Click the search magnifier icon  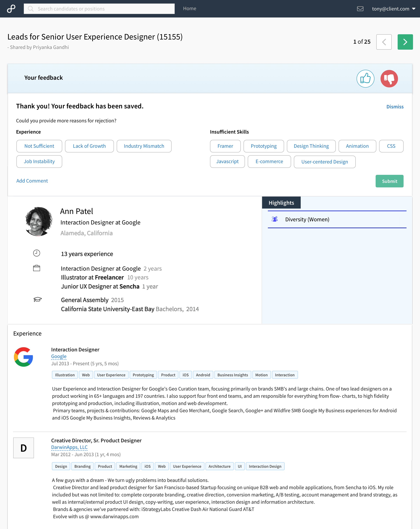coord(31,9)
